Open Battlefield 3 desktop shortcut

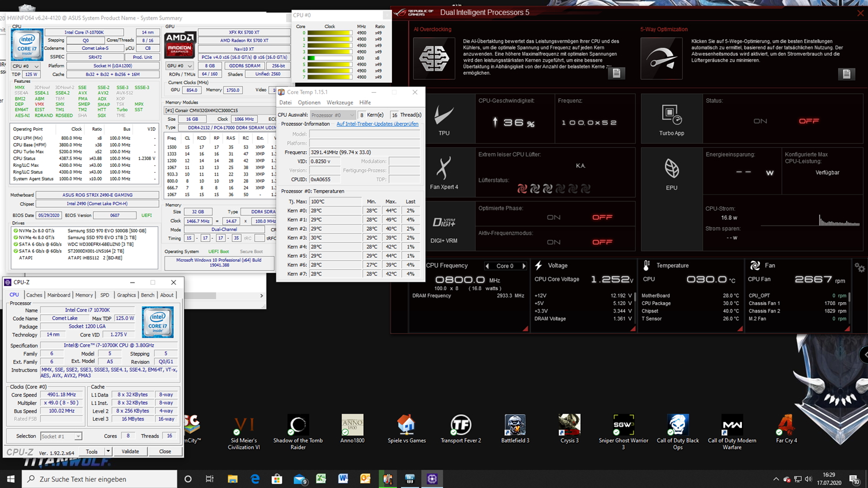click(x=515, y=429)
